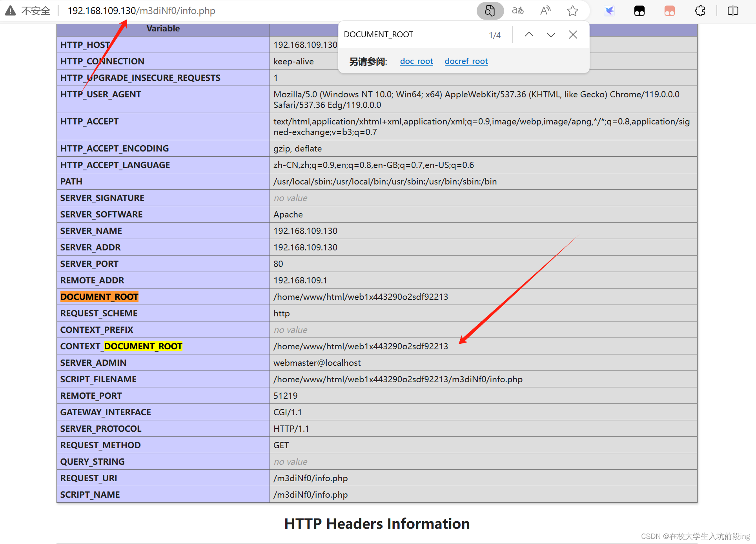Open the docref_root link
Image resolution: width=756 pixels, height=544 pixels.
coord(466,61)
